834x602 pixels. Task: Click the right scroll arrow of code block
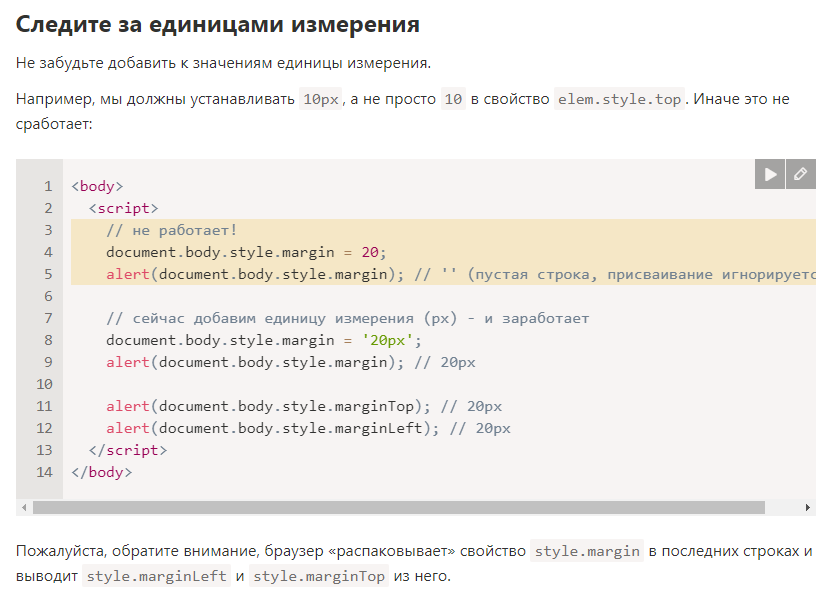click(807, 507)
